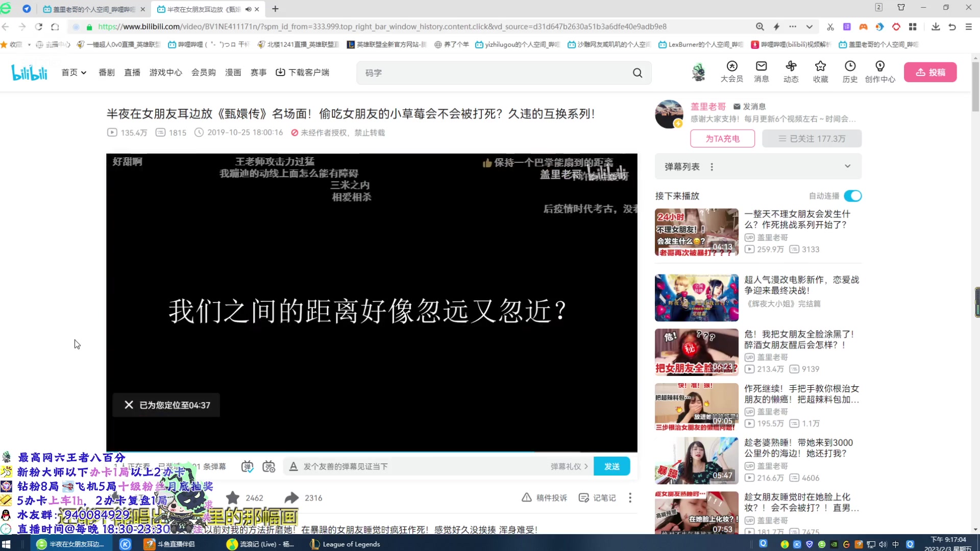The height and width of the screenshot is (551, 980).
Task: Open yizhilugou的个人空间 bookmark
Action: (x=518, y=44)
